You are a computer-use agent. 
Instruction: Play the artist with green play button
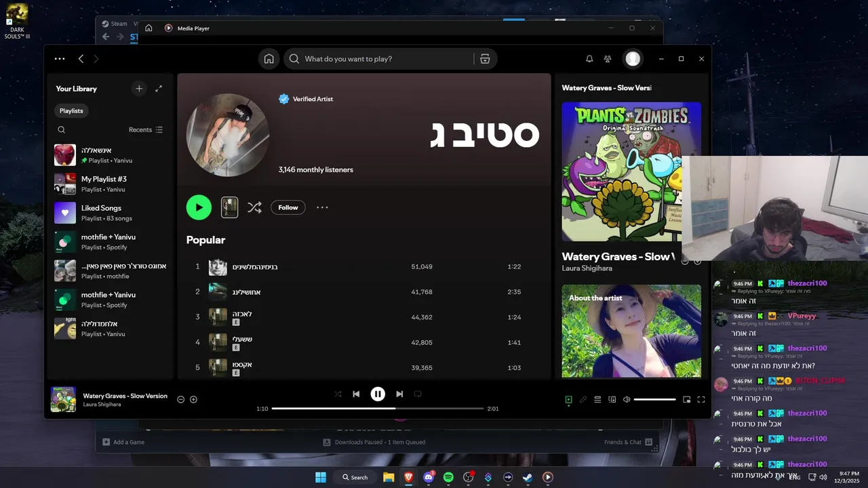pyautogui.click(x=199, y=207)
